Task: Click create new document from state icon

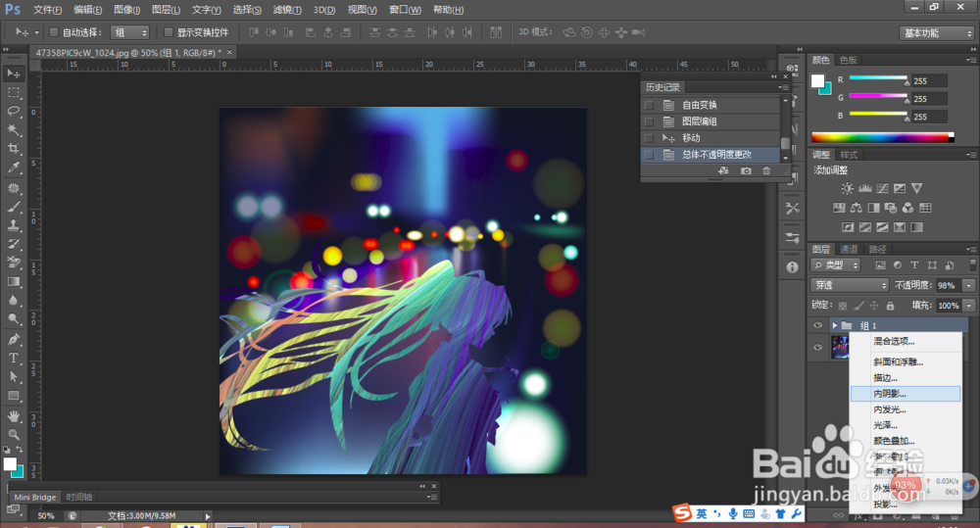Action: tap(722, 170)
